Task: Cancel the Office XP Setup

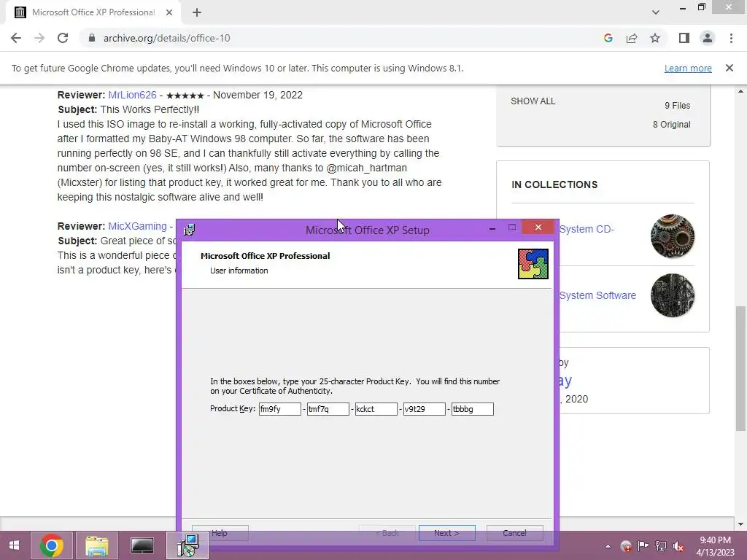Action: (514, 533)
